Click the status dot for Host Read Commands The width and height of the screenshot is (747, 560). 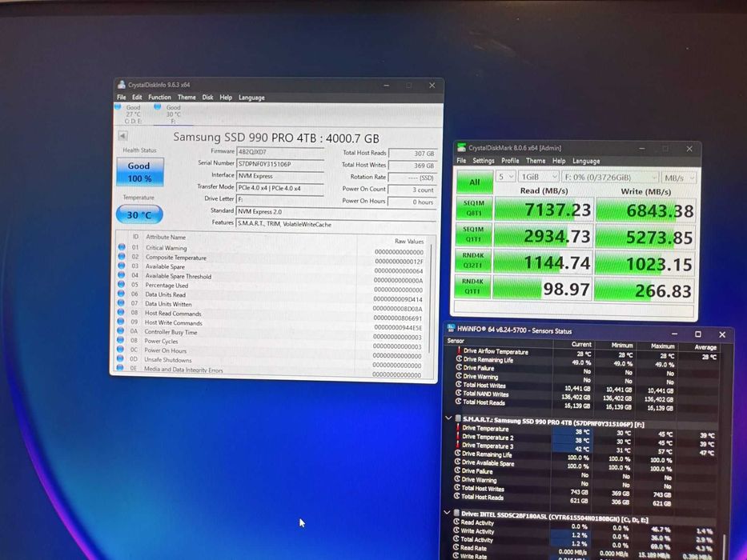tap(121, 312)
